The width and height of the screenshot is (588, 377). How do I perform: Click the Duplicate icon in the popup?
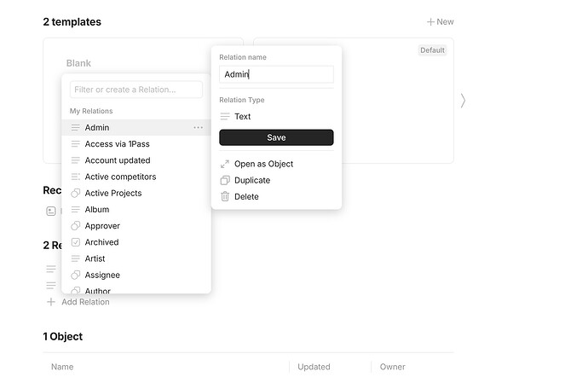tap(225, 181)
